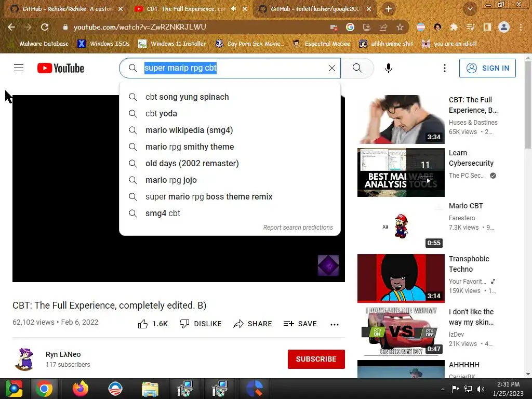Reload the page
This screenshot has height=399, width=532.
[x=45, y=27]
